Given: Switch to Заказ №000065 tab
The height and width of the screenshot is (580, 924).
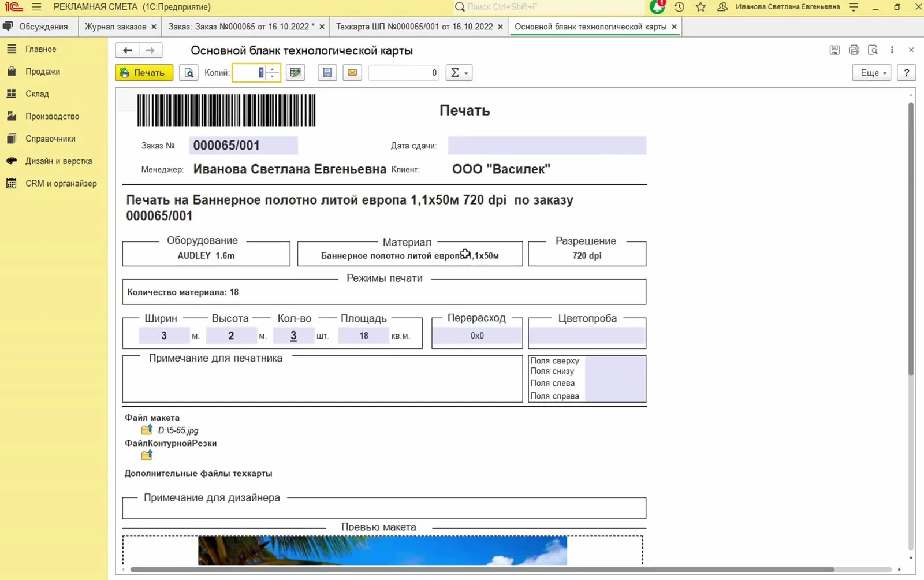Looking at the screenshot, I should [x=241, y=27].
